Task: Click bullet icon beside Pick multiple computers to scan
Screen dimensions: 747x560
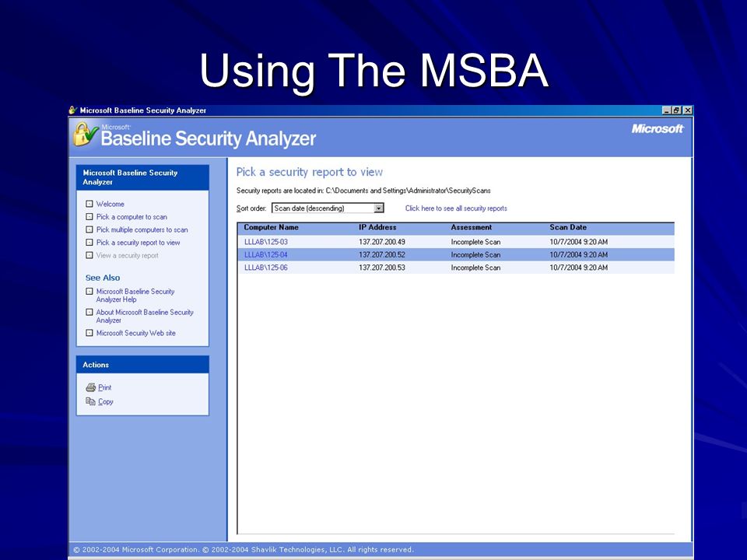Action: 89,229
